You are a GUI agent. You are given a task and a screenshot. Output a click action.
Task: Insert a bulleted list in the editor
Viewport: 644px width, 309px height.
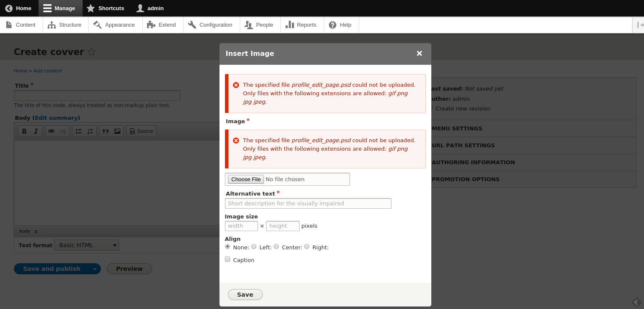pyautogui.click(x=78, y=131)
